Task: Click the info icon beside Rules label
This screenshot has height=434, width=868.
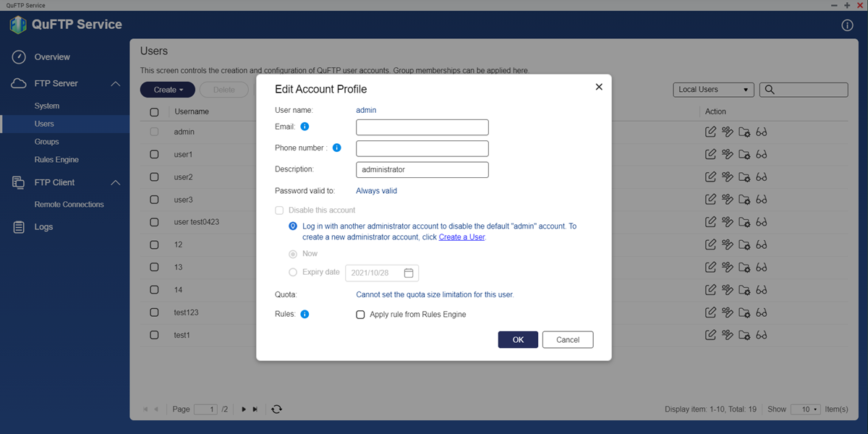Action: coord(305,315)
